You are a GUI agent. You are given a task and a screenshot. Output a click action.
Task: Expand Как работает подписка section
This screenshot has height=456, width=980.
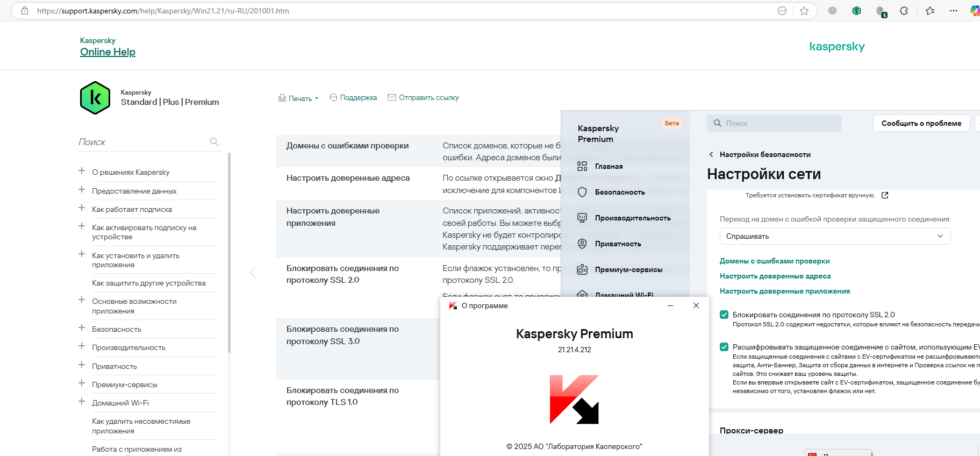(x=82, y=208)
